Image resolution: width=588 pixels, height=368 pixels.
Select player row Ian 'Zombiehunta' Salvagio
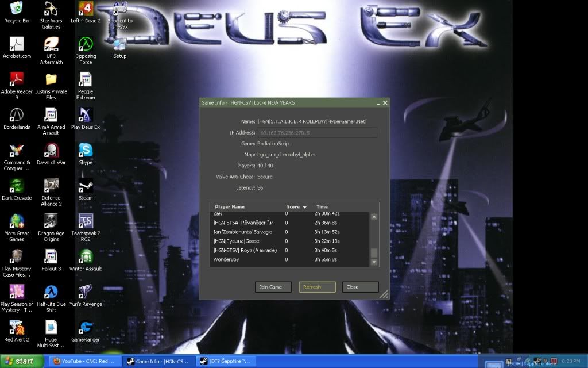[x=289, y=232]
